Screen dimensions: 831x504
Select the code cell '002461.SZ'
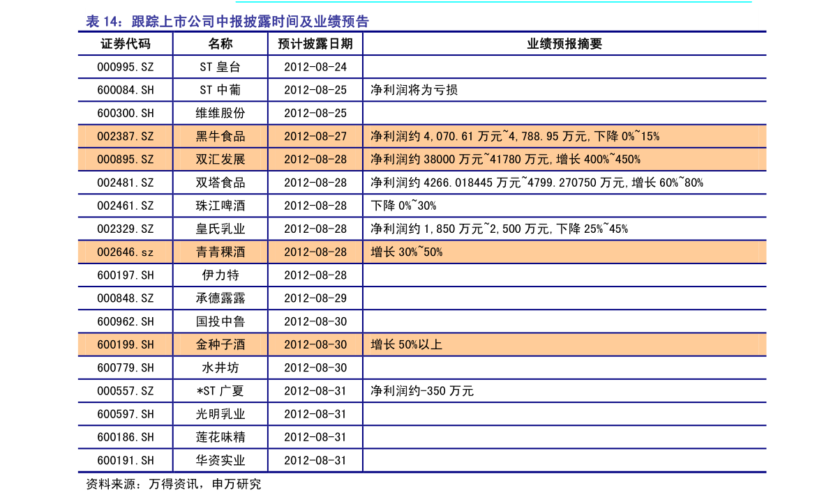tap(126, 206)
